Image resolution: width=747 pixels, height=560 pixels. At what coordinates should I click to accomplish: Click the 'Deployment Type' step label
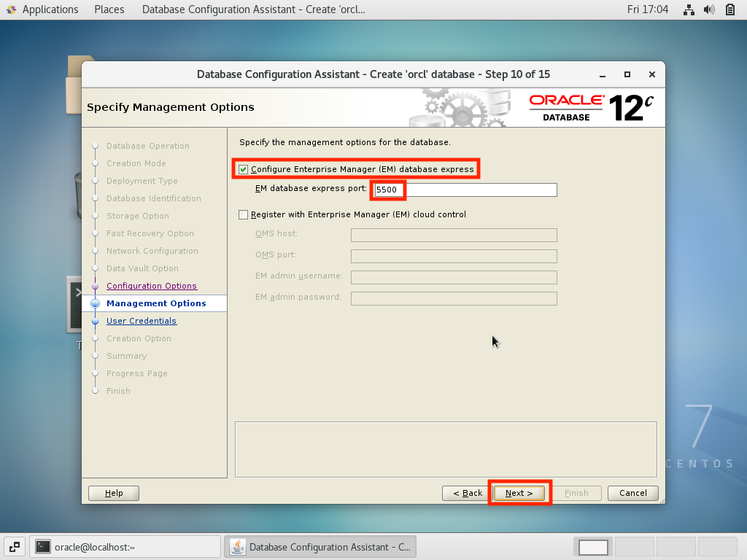[x=142, y=181]
